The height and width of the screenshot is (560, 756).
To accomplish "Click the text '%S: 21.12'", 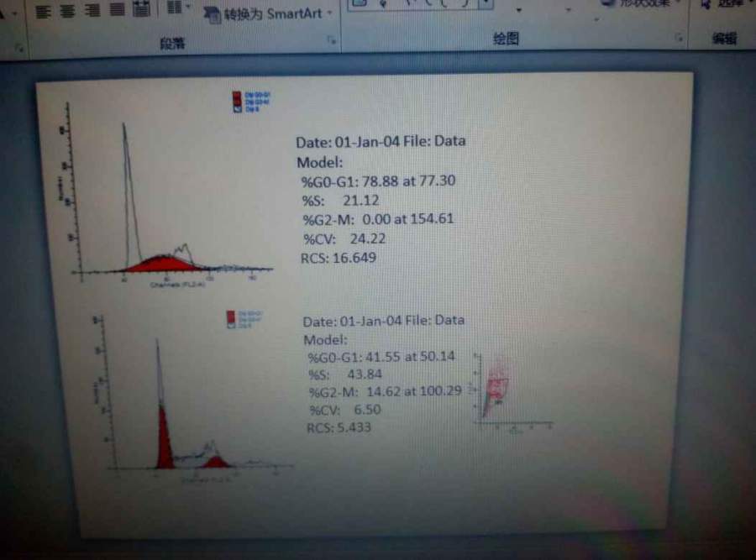I will [340, 200].
